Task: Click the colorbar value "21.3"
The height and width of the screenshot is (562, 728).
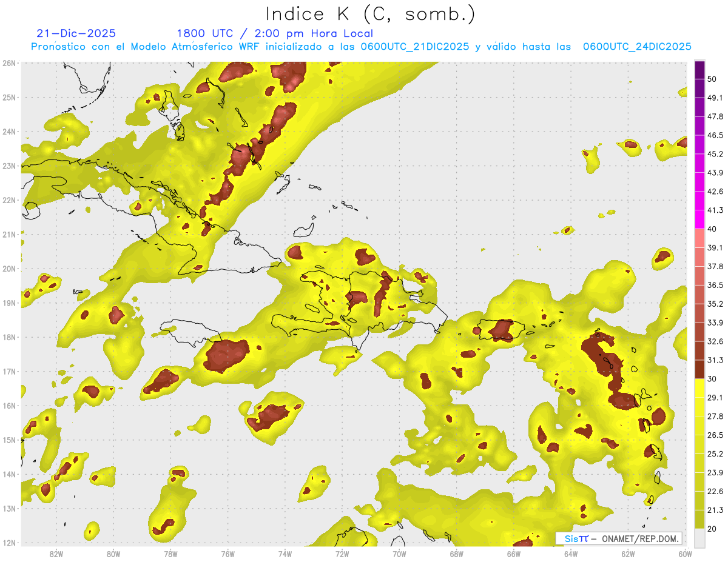Action: point(715,511)
